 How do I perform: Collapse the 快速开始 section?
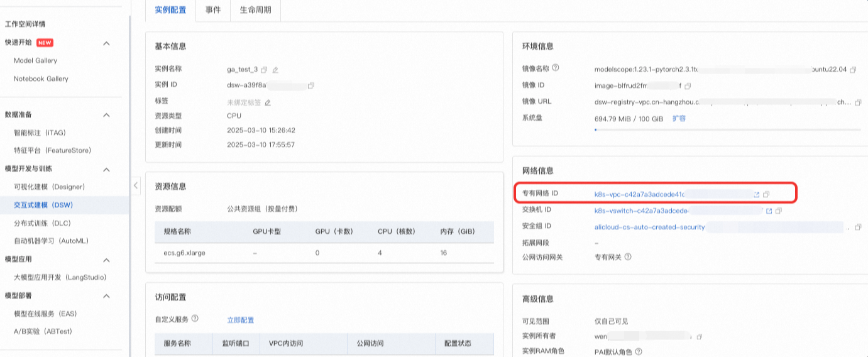pos(106,43)
